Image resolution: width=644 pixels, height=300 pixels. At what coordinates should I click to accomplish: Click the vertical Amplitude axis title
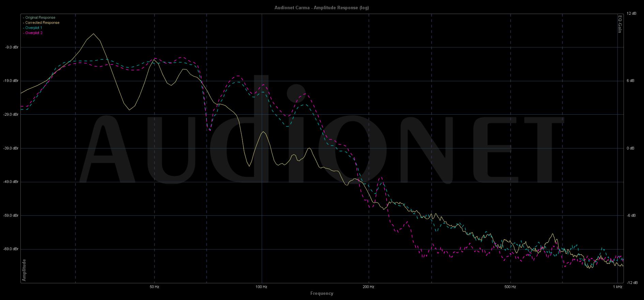[24, 270]
